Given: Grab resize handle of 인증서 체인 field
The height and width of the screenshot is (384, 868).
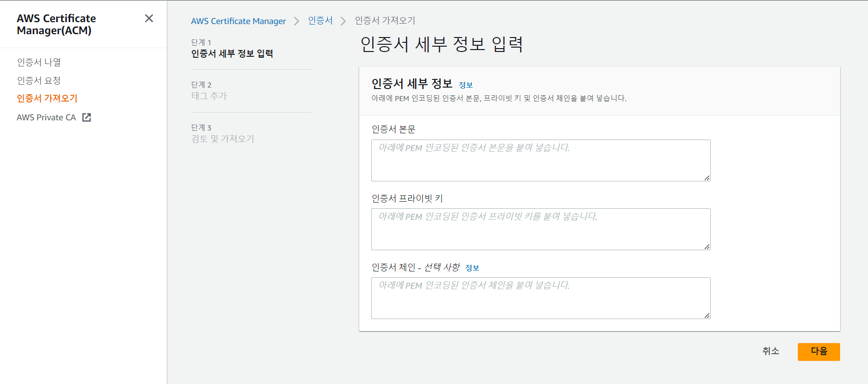Looking at the screenshot, I should pos(707,316).
